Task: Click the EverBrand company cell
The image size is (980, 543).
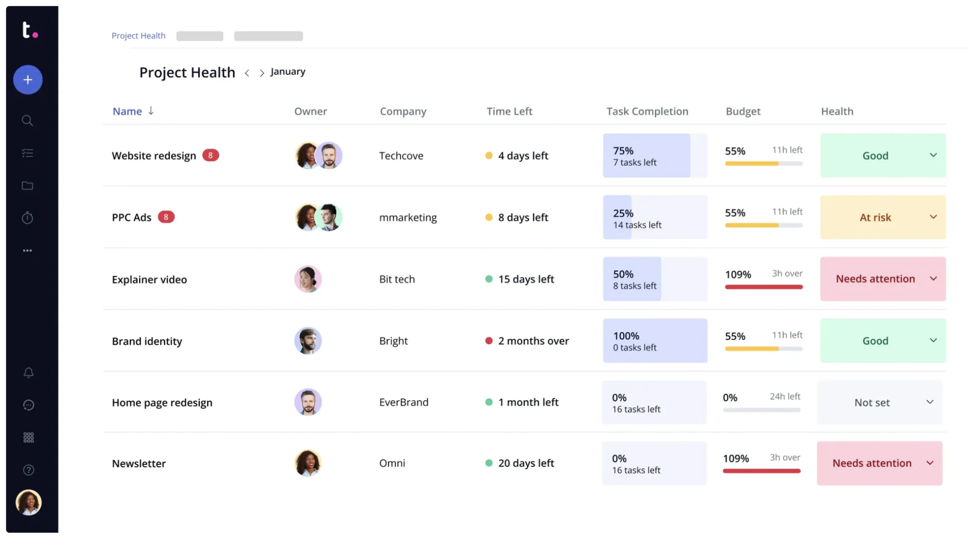Action: pyautogui.click(x=404, y=402)
